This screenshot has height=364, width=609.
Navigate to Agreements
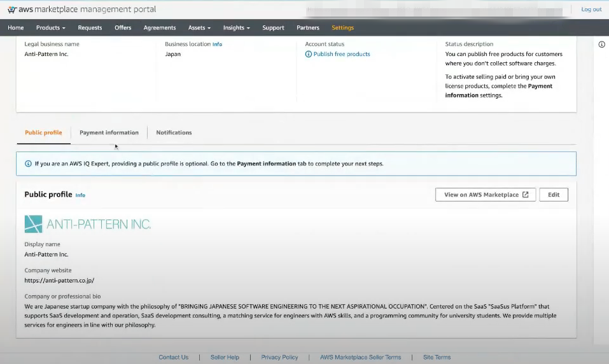[x=160, y=27]
